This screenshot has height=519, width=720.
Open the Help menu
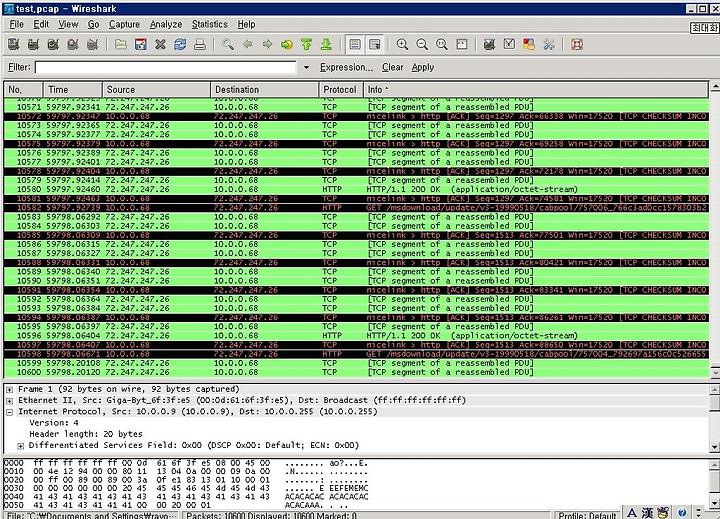pyautogui.click(x=246, y=24)
